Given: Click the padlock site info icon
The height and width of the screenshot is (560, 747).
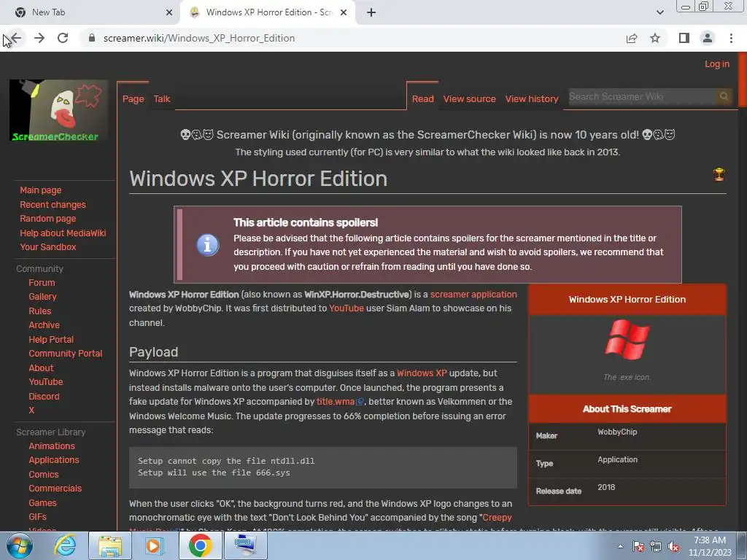Looking at the screenshot, I should click(92, 38).
